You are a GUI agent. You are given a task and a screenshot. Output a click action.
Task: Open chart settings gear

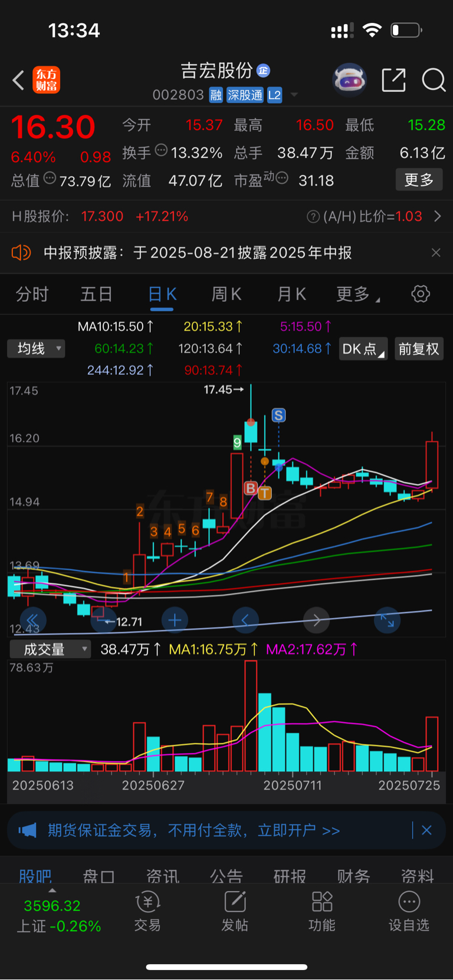(x=421, y=293)
